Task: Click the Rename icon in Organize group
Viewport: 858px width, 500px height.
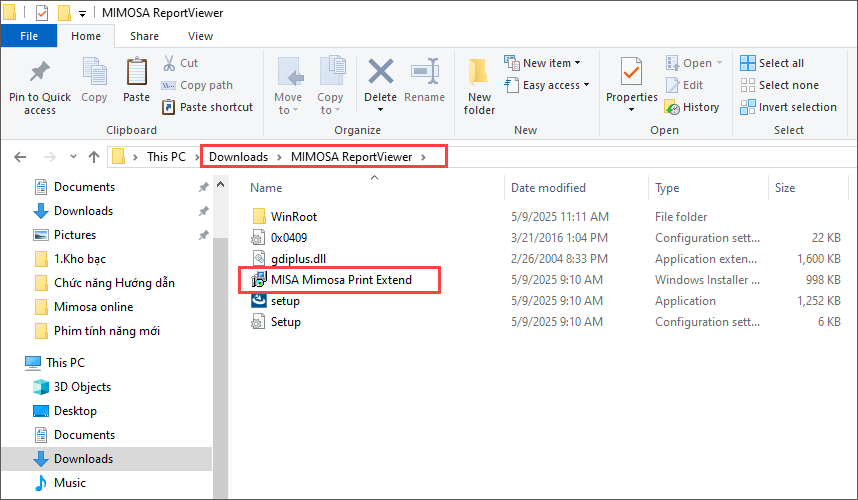Action: point(425,73)
